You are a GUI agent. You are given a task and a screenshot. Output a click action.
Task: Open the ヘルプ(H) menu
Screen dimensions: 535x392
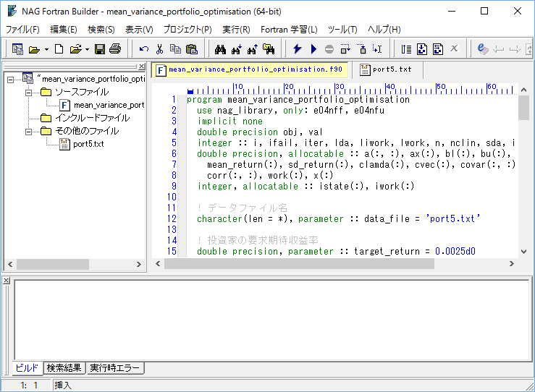[x=384, y=30]
